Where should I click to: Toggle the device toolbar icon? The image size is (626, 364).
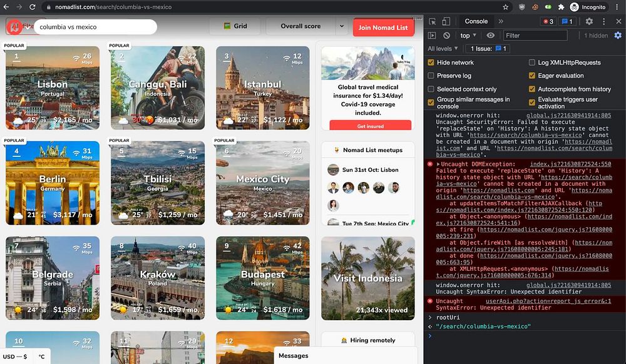tap(446, 21)
